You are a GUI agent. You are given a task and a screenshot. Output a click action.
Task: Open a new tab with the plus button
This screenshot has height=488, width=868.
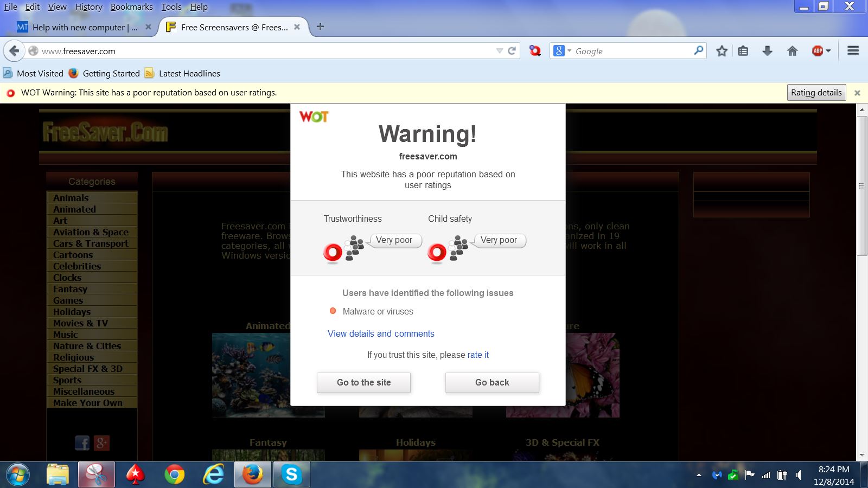coord(321,27)
